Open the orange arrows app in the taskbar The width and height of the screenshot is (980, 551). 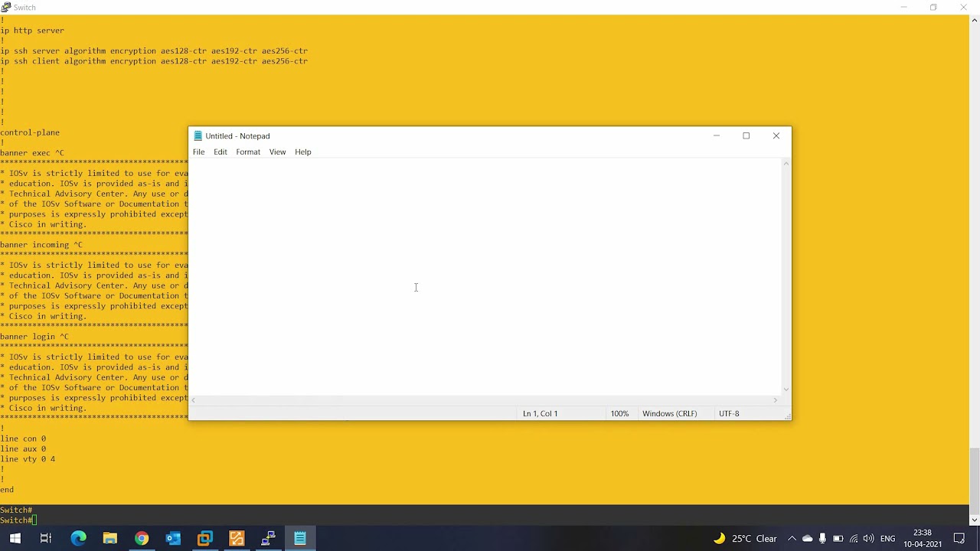(x=237, y=539)
